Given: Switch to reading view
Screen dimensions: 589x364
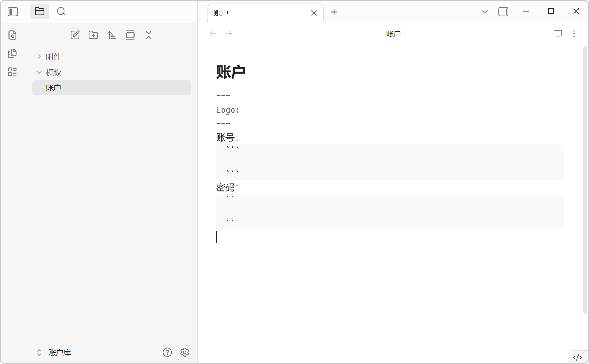Looking at the screenshot, I should tap(558, 34).
